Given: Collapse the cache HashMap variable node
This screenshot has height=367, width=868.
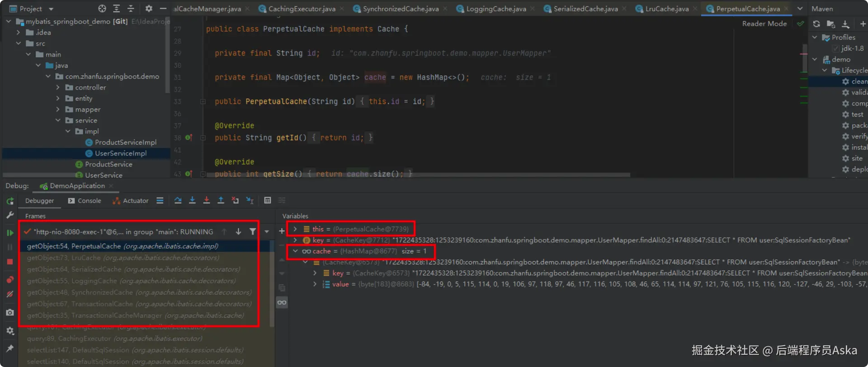Looking at the screenshot, I should (295, 251).
